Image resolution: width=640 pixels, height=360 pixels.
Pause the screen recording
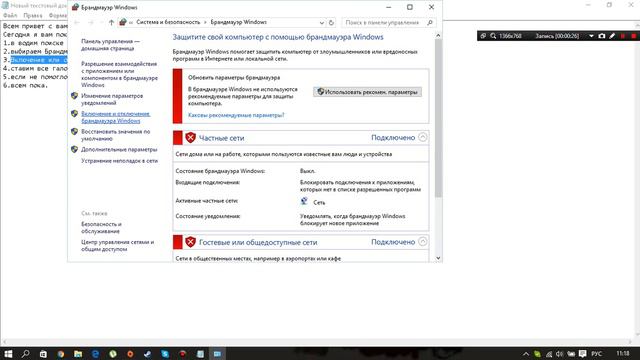point(623,36)
